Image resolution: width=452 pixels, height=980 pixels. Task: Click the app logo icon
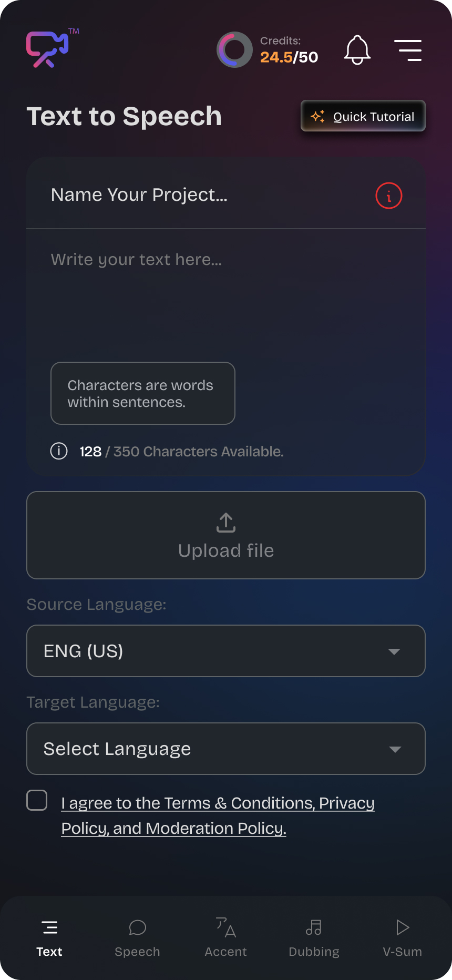pos(48,49)
